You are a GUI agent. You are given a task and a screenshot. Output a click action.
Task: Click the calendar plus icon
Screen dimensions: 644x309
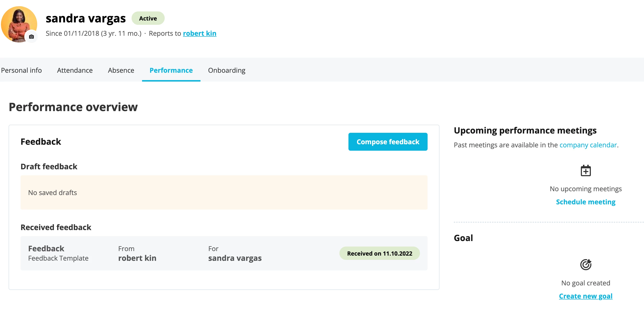(586, 171)
